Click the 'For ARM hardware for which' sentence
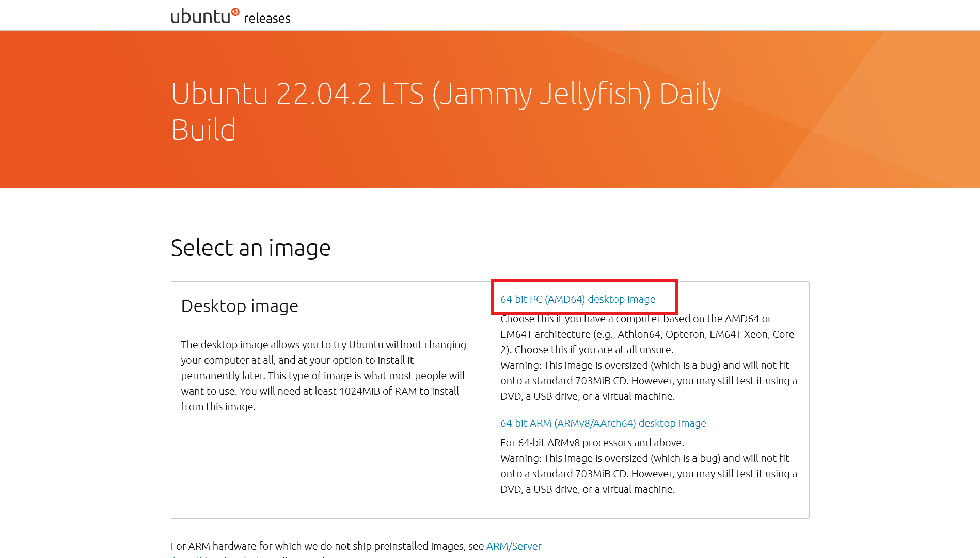The image size is (980, 558). (327, 546)
